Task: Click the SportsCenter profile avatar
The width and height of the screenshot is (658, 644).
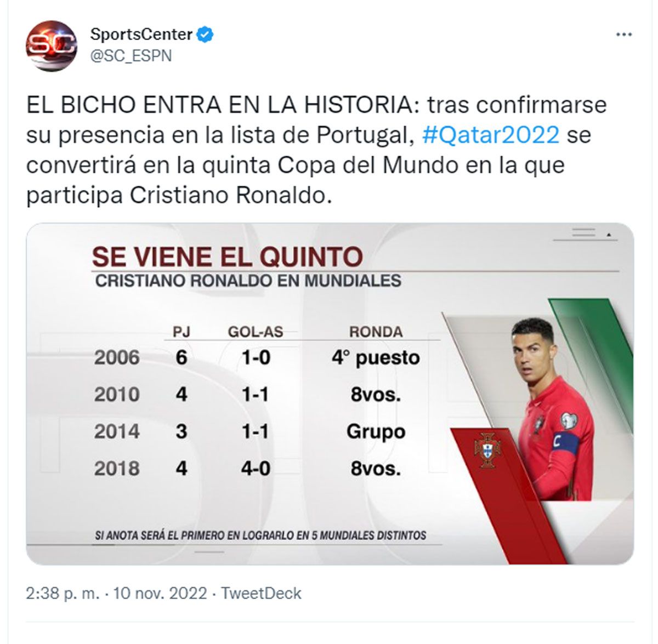Action: coord(52,43)
